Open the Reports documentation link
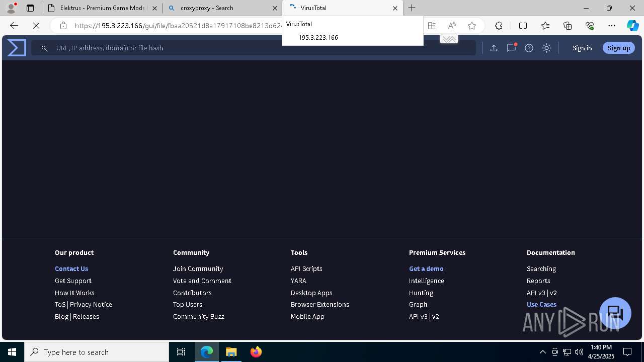Viewport: 644px width, 362px height. pyautogui.click(x=538, y=281)
